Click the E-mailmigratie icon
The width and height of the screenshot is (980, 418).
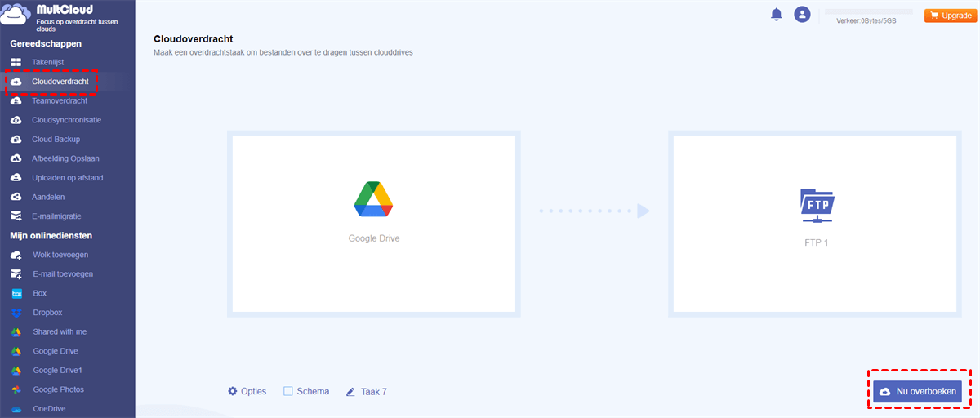16,216
